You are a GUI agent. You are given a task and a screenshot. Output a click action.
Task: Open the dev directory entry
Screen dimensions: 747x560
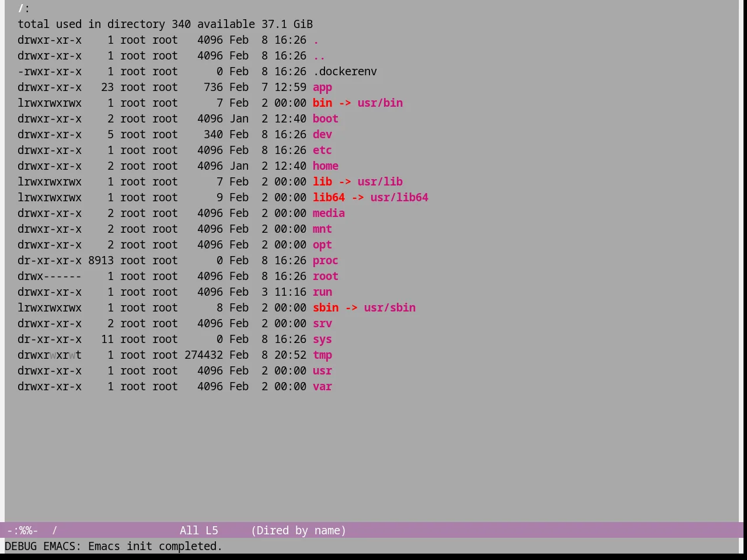point(322,134)
